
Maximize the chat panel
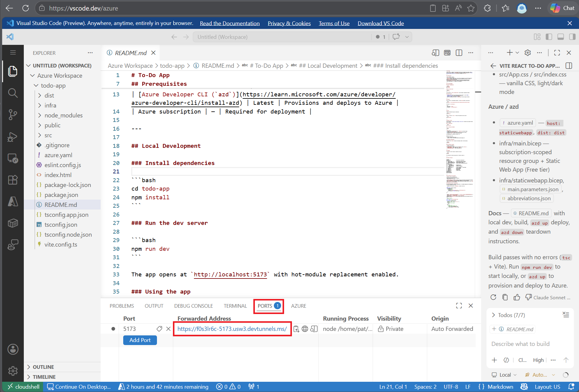click(557, 53)
